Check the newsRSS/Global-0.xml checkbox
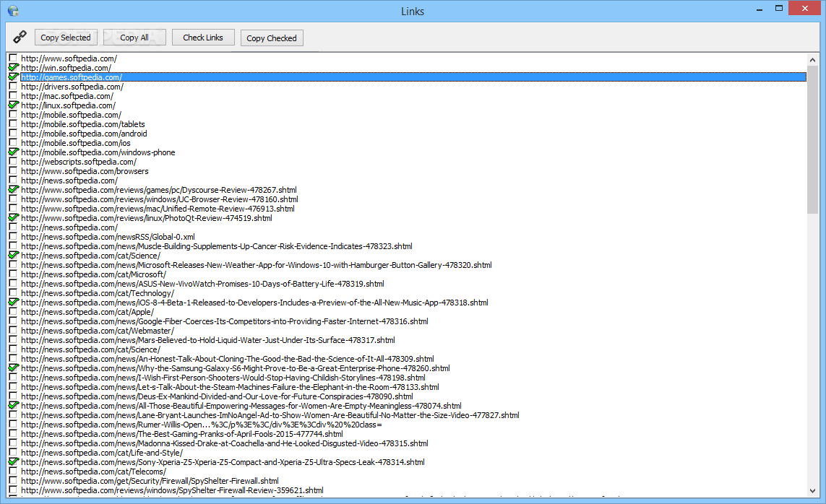 (12, 237)
